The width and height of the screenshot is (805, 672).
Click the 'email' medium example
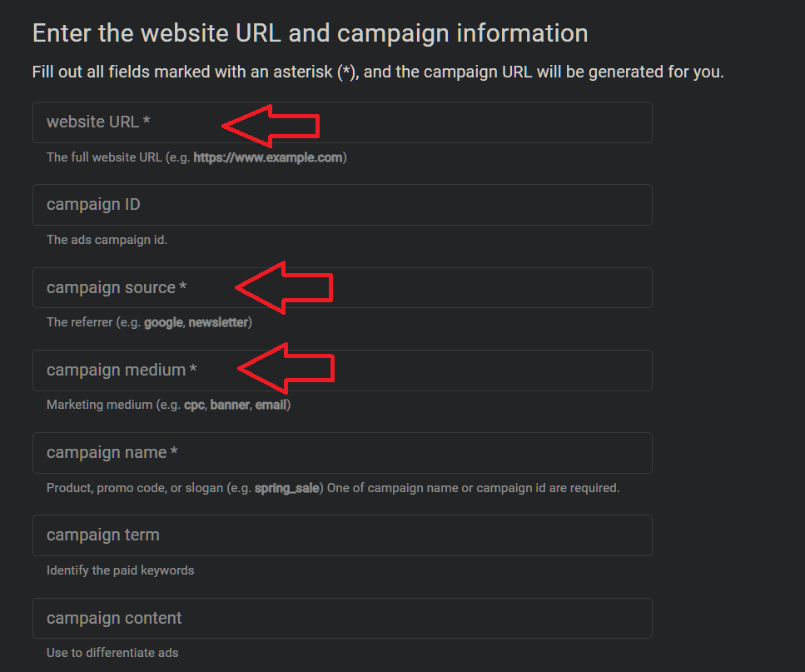coord(271,406)
